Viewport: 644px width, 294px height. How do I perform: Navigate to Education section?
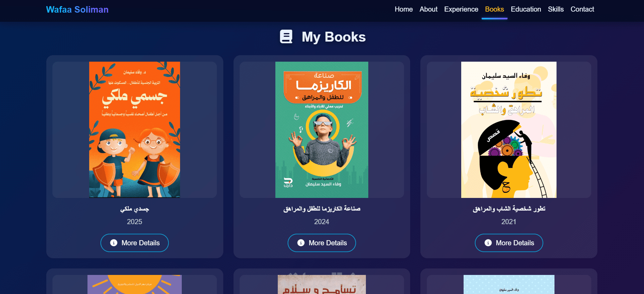coord(526,9)
